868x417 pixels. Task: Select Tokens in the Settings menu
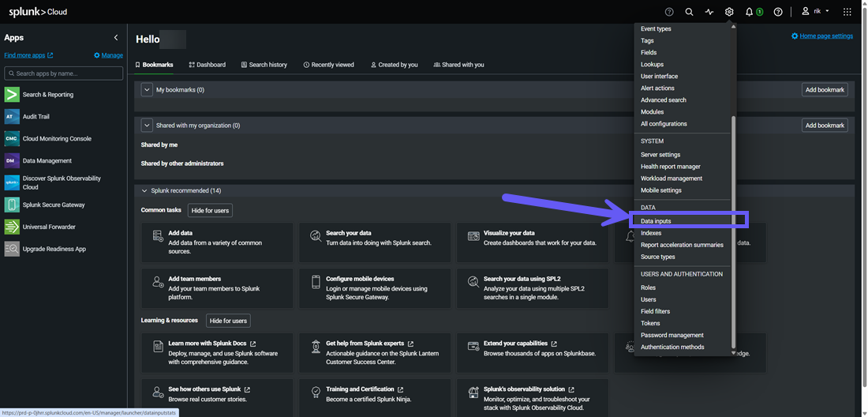[x=650, y=323]
